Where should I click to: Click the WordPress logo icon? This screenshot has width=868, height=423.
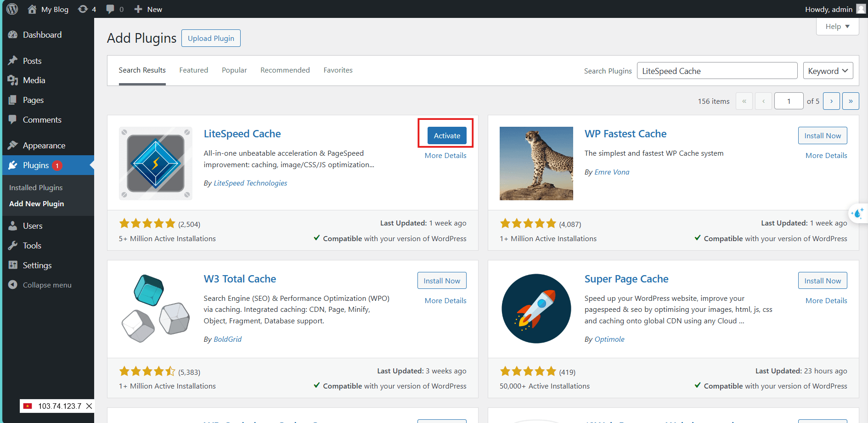coord(12,9)
